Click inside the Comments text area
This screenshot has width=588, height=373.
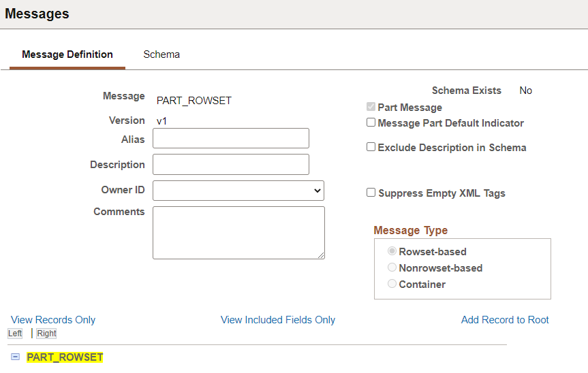coord(238,232)
